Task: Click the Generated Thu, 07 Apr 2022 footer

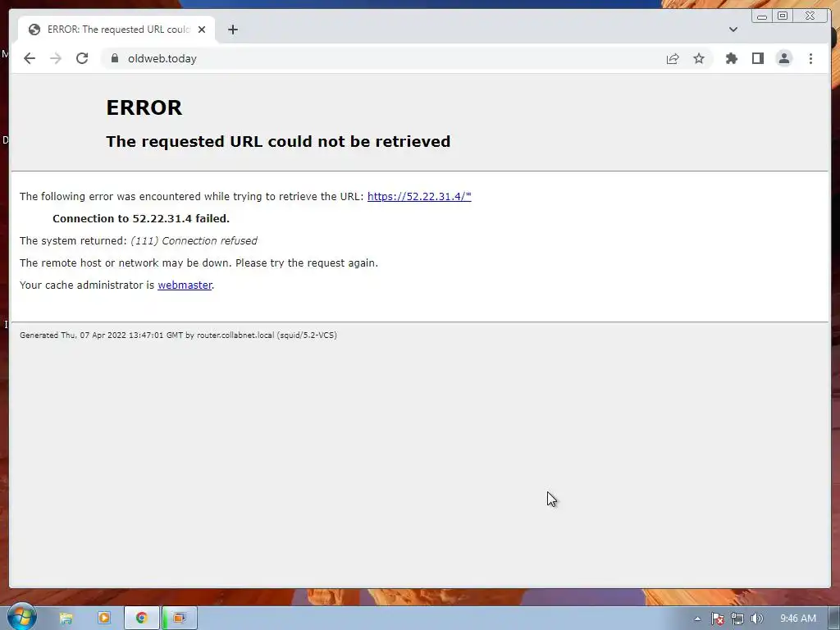Action: (x=178, y=336)
